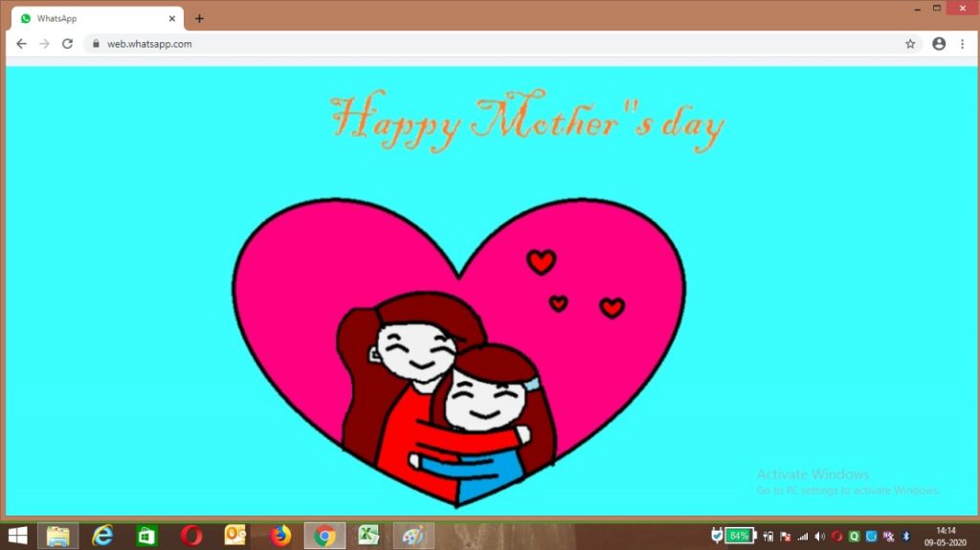Minimize the Chrome window
Image resolution: width=980 pixels, height=550 pixels.
917,9
